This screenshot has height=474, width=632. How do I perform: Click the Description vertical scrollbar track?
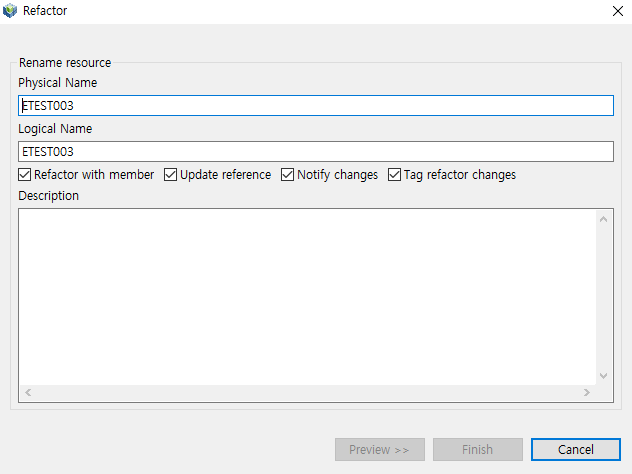pyautogui.click(x=603, y=295)
